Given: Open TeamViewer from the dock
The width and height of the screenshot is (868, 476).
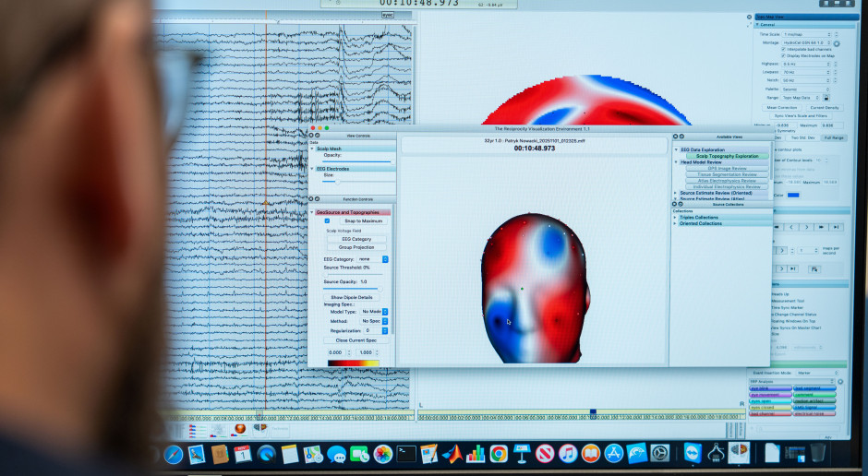Looking at the screenshot, I should pos(693,453).
